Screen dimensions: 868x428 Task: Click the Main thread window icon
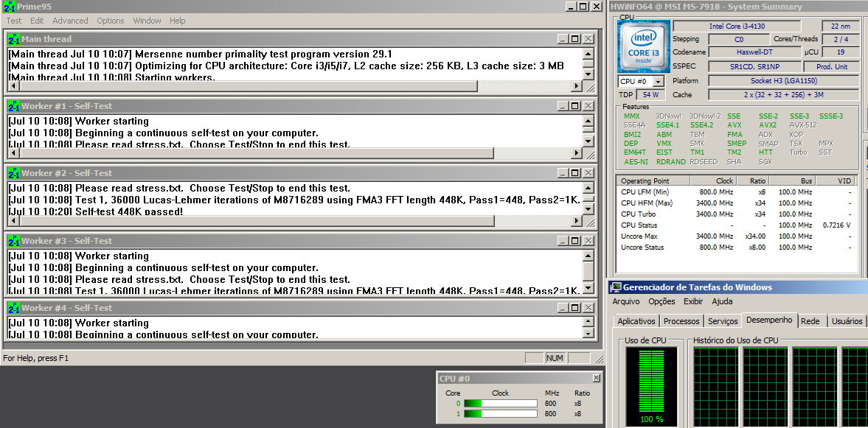coord(14,39)
